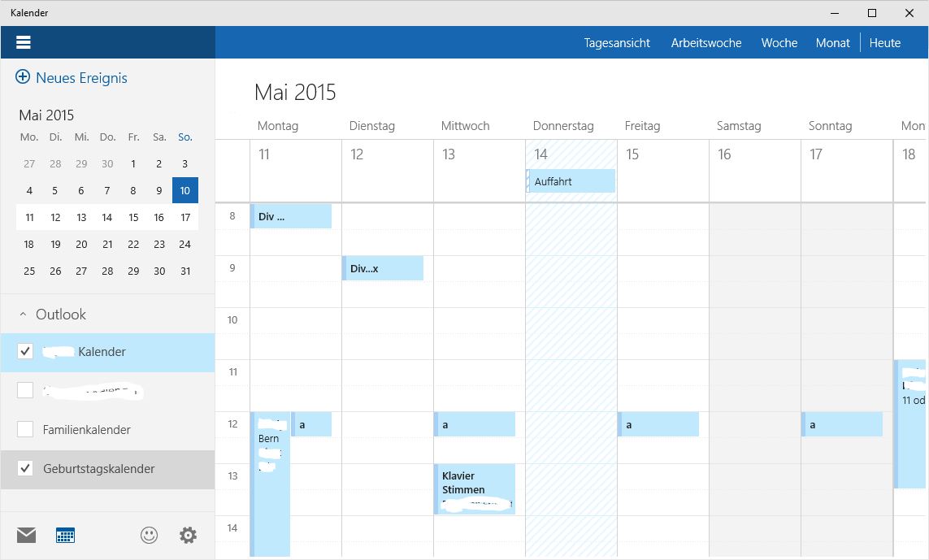Open the Auffahrt event on Thursday
Image resolution: width=929 pixels, height=560 pixels.
(x=571, y=181)
